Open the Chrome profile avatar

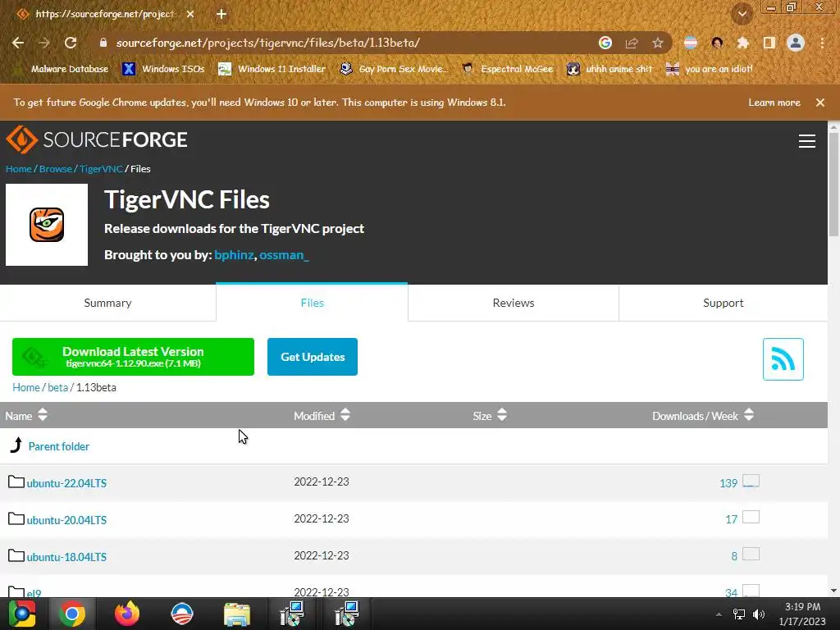click(x=796, y=43)
